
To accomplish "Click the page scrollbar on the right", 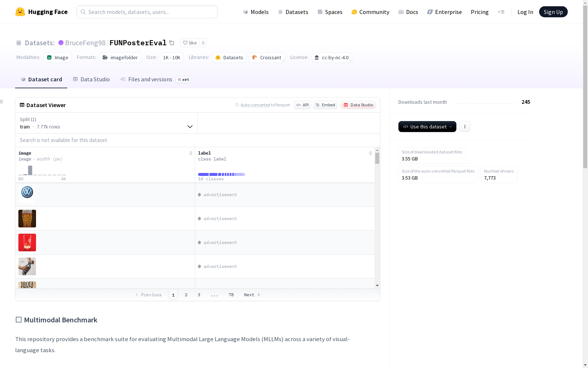I will pyautogui.click(x=585, y=86).
